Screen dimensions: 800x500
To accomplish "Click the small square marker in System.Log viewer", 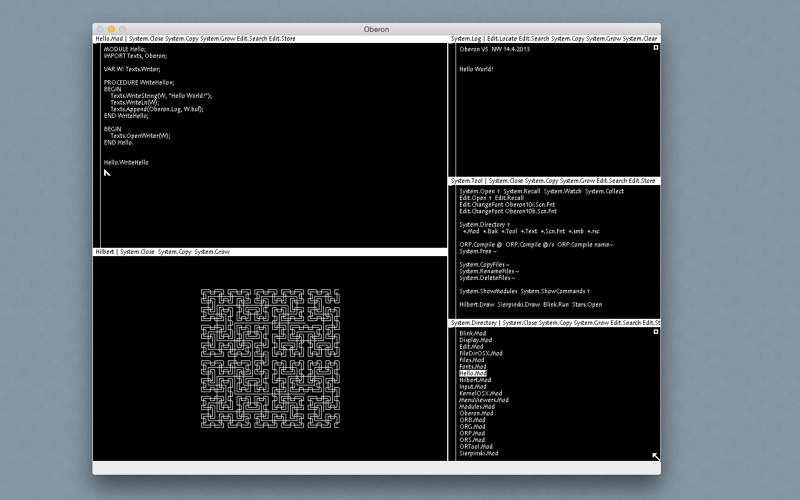I will click(656, 47).
